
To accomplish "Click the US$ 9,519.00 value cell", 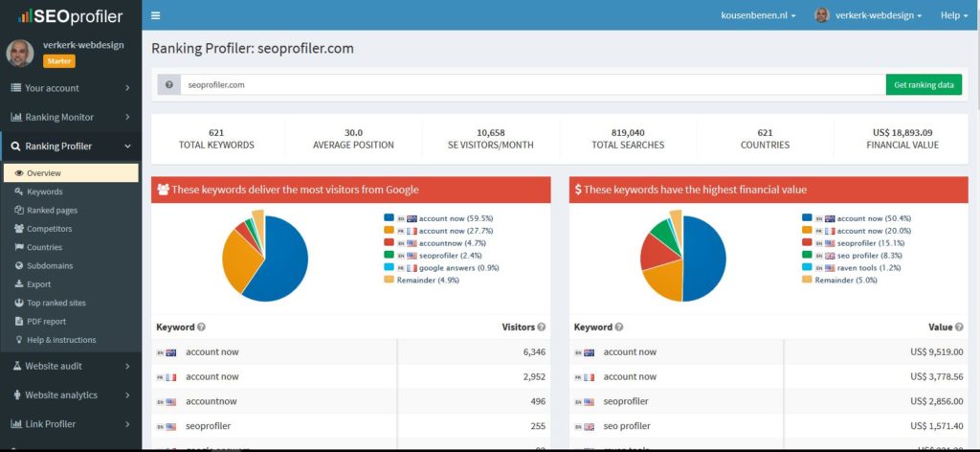I will point(937,352).
